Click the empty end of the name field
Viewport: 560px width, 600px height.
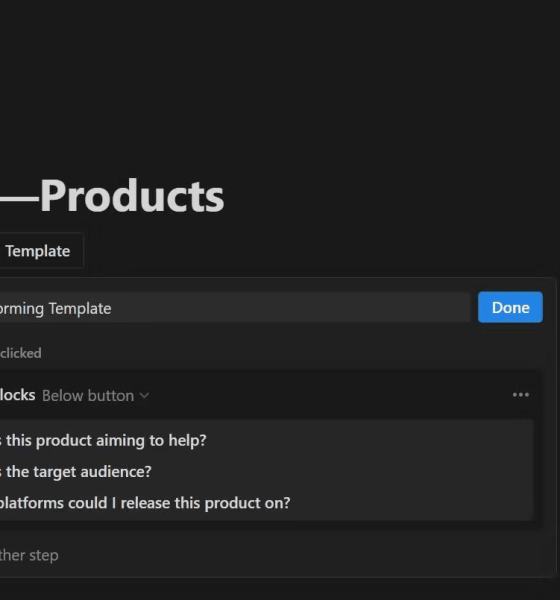[291, 308]
